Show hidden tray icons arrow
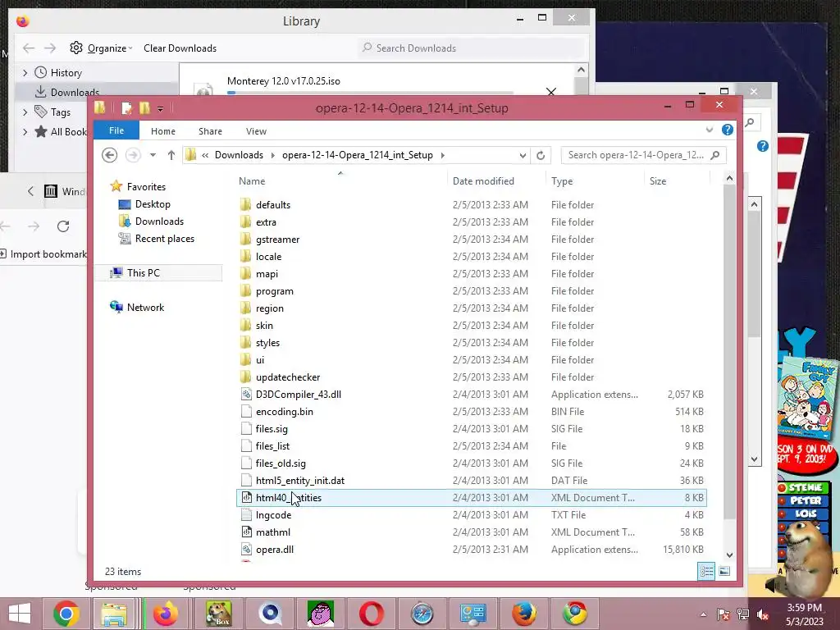Screen dimensions: 840x630 tap(703, 614)
